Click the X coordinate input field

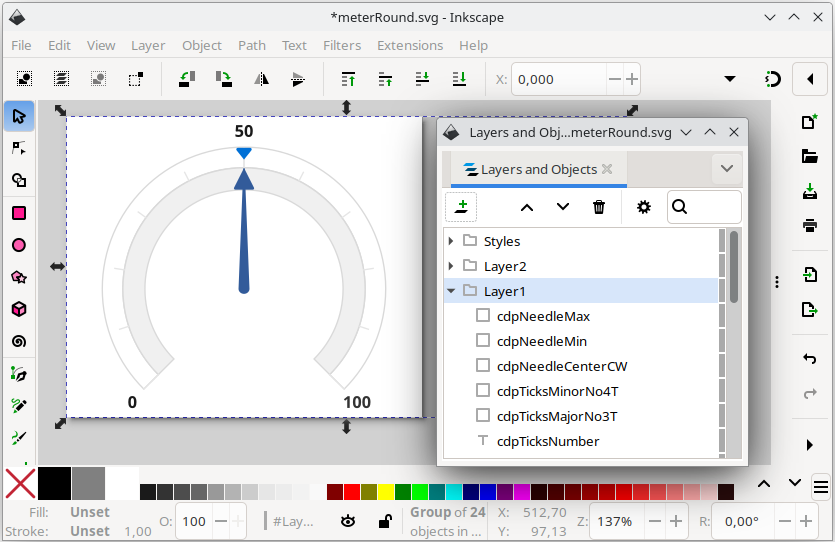click(x=557, y=79)
